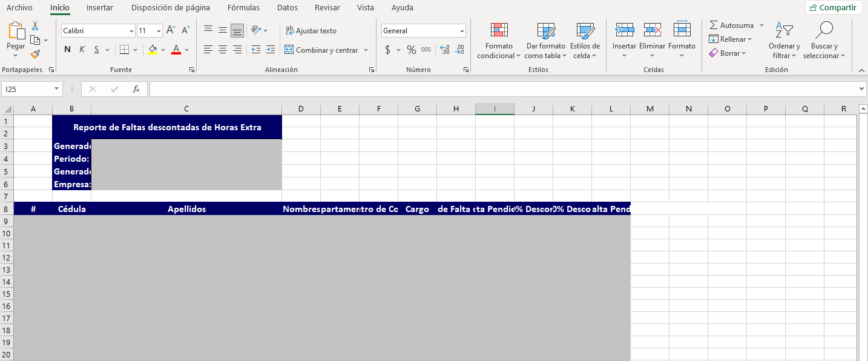The width and height of the screenshot is (868, 361).
Task: Click Ajustar texto button
Action: click(311, 31)
